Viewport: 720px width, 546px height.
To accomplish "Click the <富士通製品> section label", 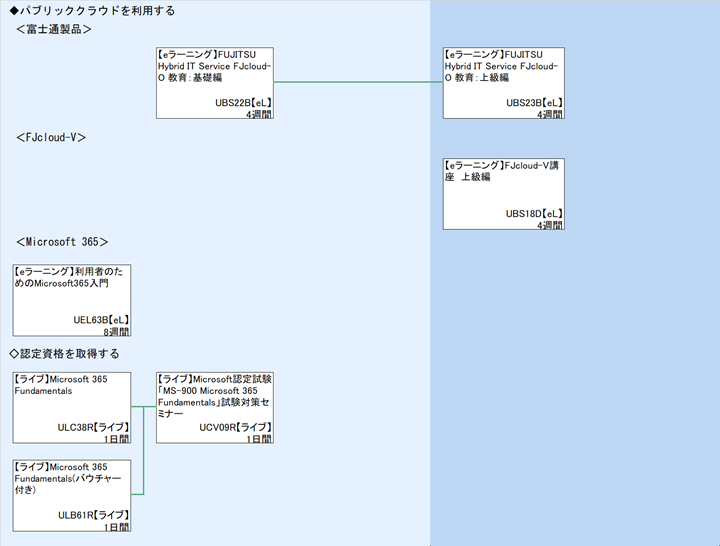I will [x=54, y=29].
